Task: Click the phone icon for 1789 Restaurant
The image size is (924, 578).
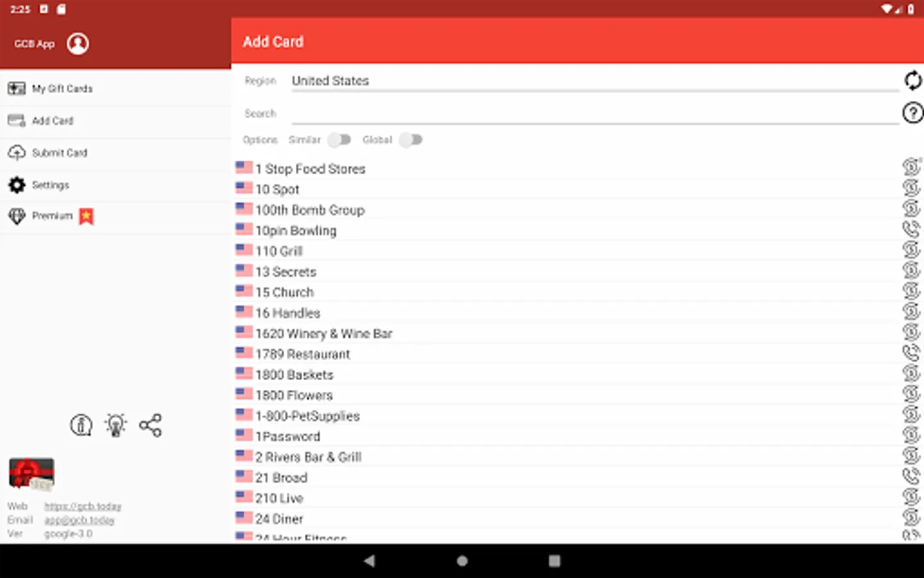Action: (x=911, y=352)
